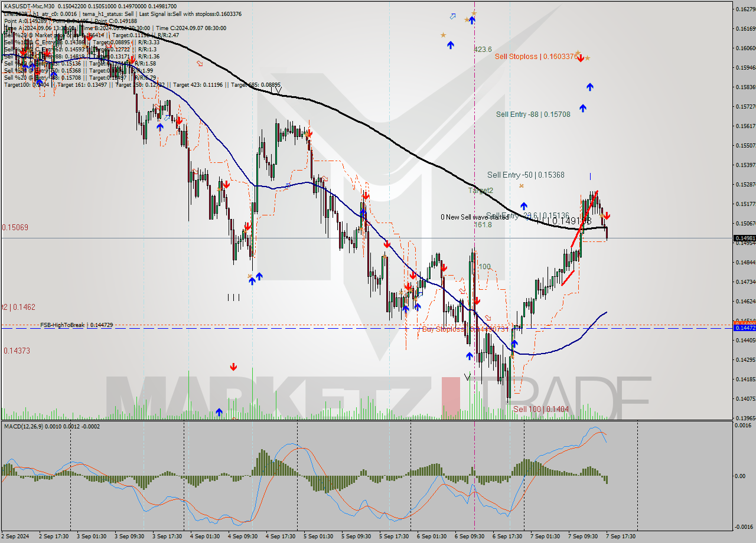Click the 0.14624 price axis value
756x543 pixels.
[x=745, y=301]
